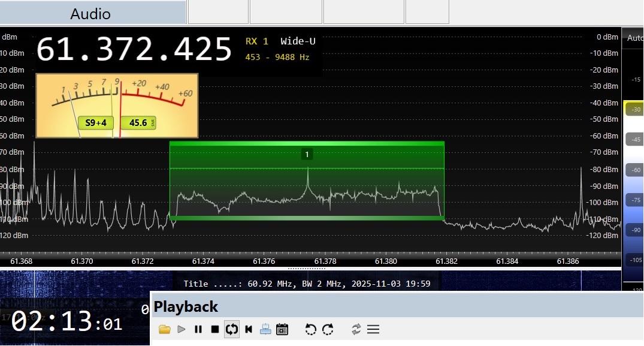Click the S9+4 signal meter readout
This screenshot has width=644, height=346.
tap(96, 123)
